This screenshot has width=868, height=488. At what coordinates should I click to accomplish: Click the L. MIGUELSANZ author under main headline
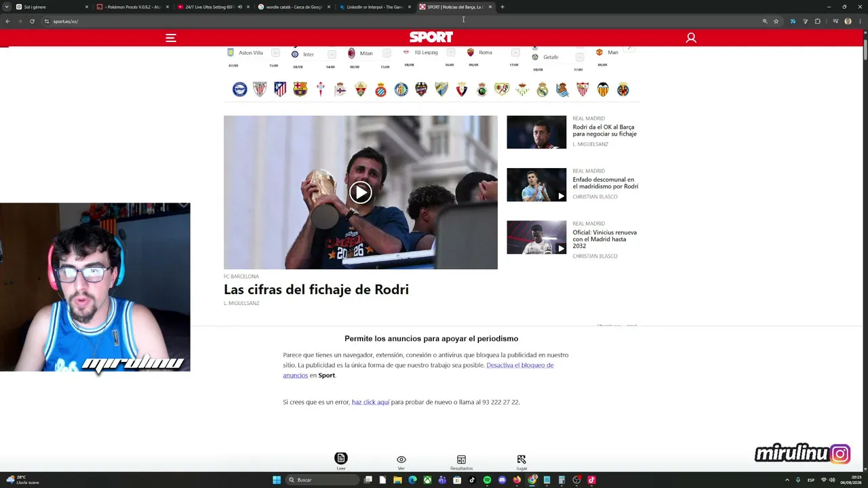point(241,303)
